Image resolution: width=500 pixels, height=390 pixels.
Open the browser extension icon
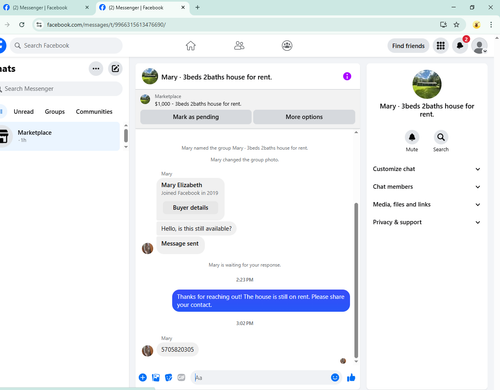(477, 24)
